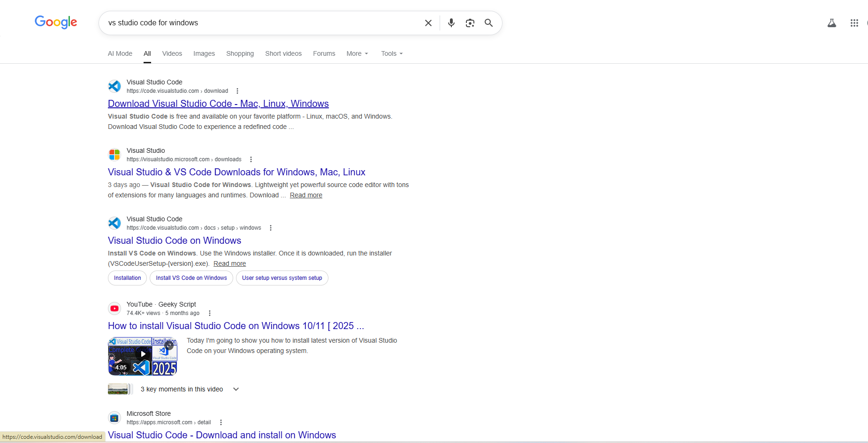868x443 pixels.
Task: Select the All results tab
Action: pos(147,53)
